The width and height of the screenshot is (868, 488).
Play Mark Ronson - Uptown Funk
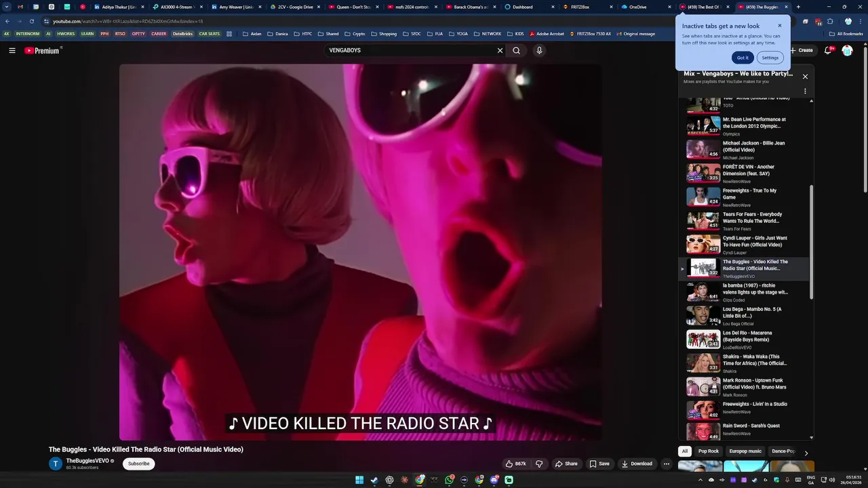tap(744, 387)
